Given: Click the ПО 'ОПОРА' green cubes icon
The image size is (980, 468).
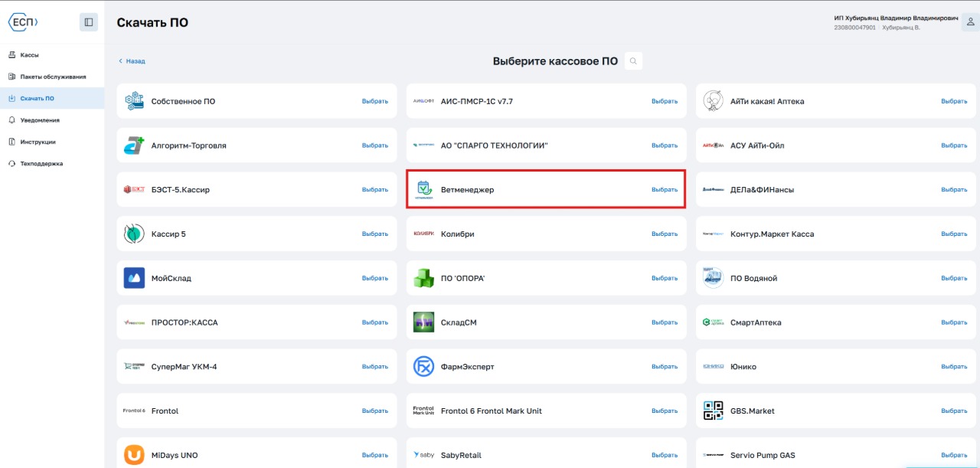Looking at the screenshot, I should coord(423,278).
